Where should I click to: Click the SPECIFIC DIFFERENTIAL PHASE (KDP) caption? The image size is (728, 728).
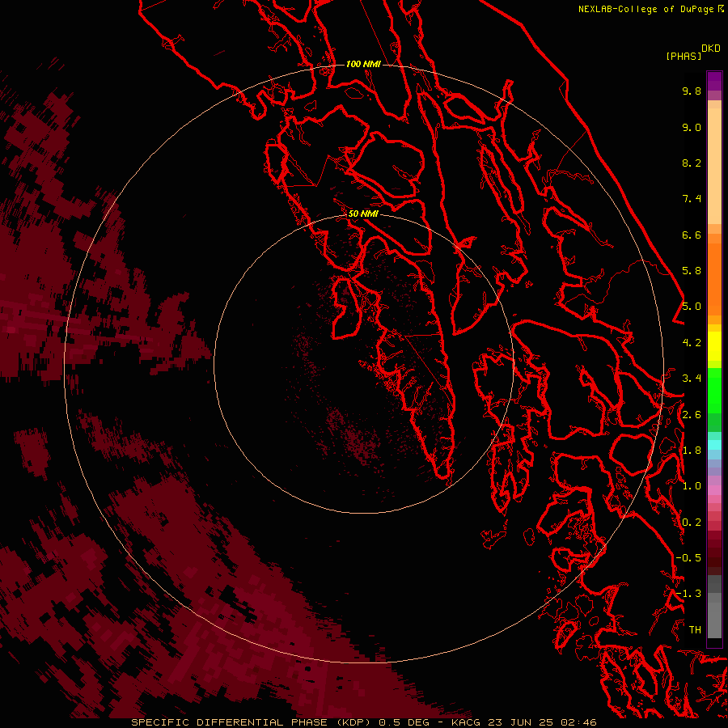tap(252, 722)
